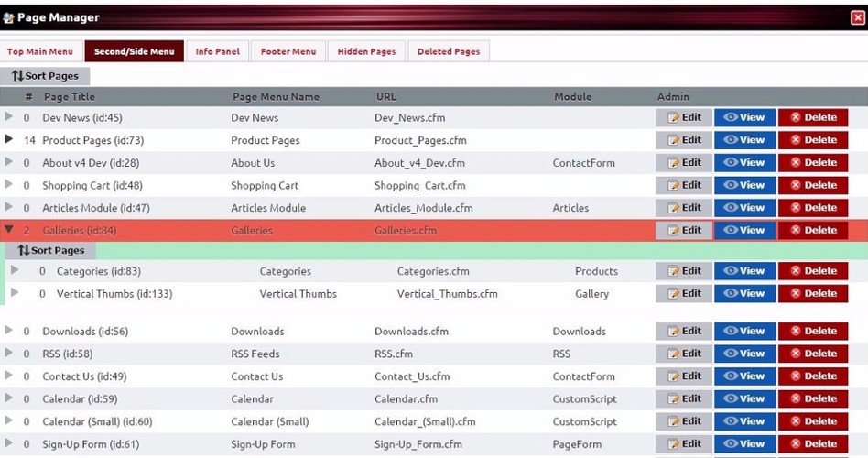Delete the Contact Us page
This screenshot has width=868, height=458.
coord(813,376)
